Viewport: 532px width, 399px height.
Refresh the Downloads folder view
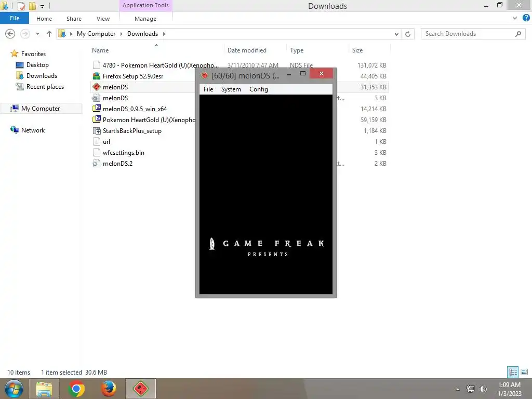pyautogui.click(x=408, y=34)
